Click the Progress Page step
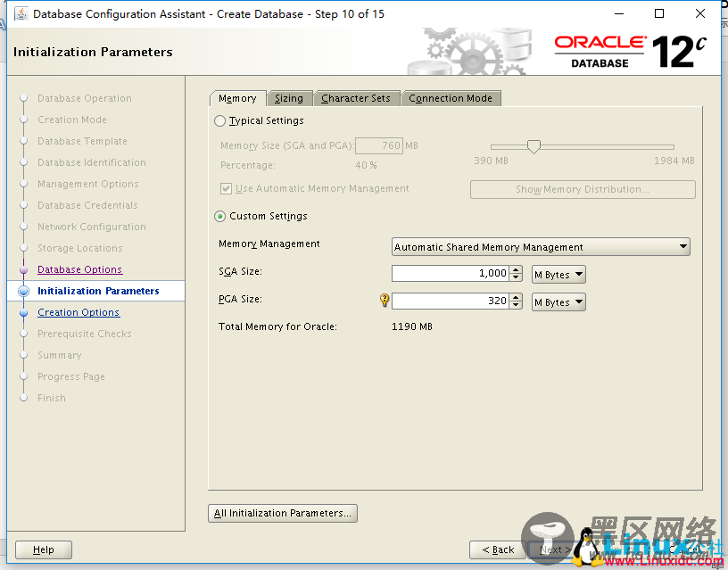 (71, 376)
